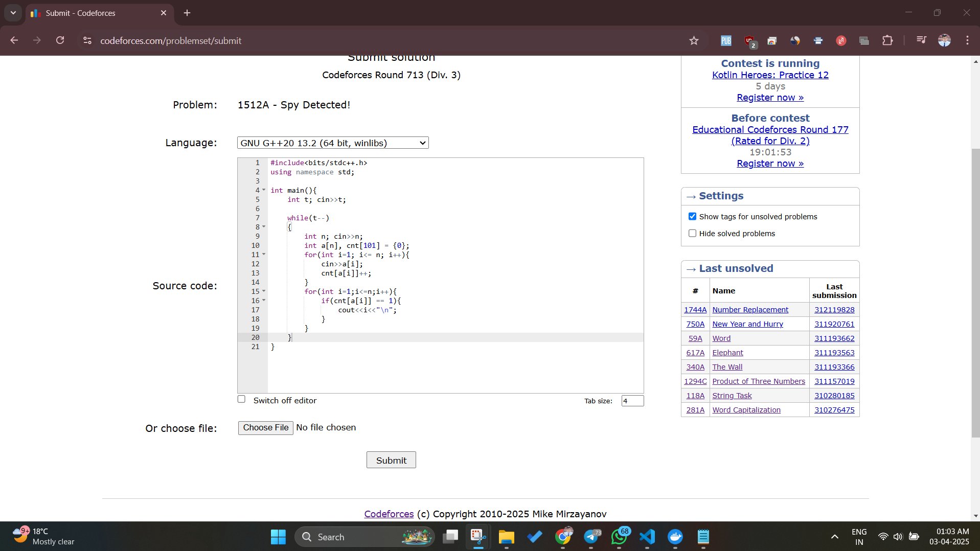Launch Docker Desktop from the taskbar
This screenshot has height=551, width=980.
pos(675,537)
